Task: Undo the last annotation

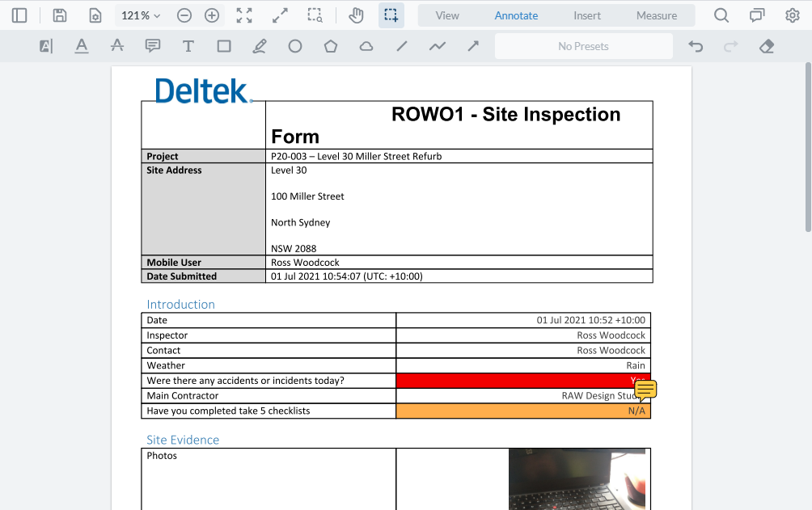Action: [x=696, y=47]
